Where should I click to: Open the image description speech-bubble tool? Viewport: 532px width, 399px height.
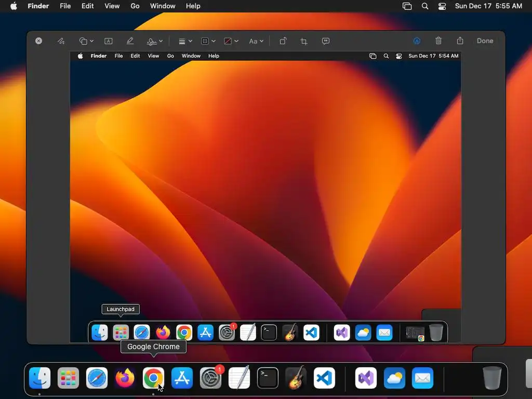pos(326,41)
